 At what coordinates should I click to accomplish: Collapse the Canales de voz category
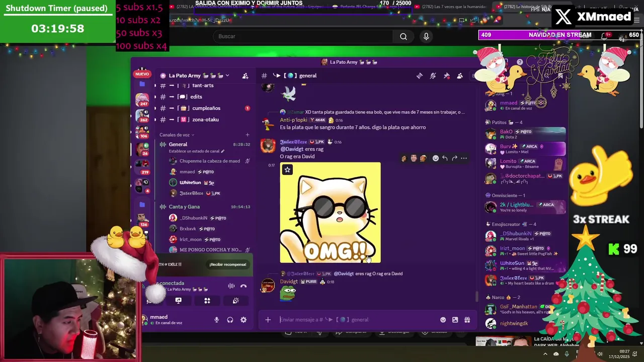[x=177, y=135]
